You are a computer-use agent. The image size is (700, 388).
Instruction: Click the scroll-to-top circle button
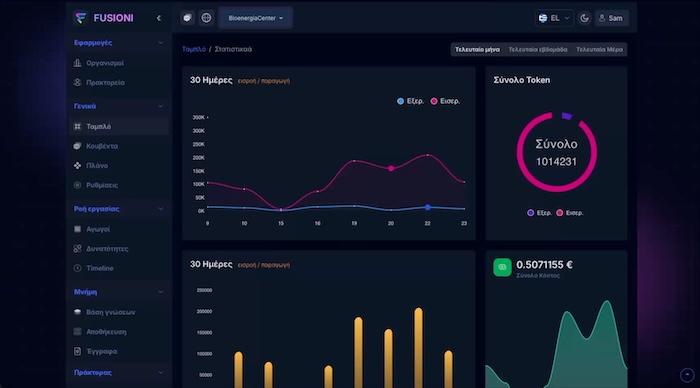point(687,375)
